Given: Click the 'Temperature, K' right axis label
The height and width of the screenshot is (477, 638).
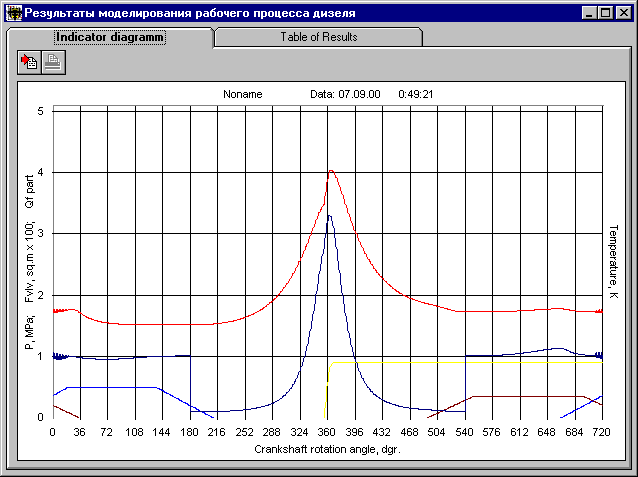Looking at the screenshot, I should click(x=612, y=261).
